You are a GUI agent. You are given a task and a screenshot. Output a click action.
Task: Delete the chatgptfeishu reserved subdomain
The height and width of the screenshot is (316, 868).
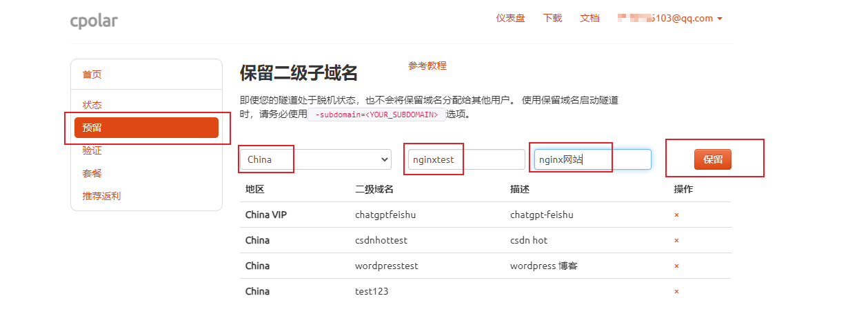(676, 215)
